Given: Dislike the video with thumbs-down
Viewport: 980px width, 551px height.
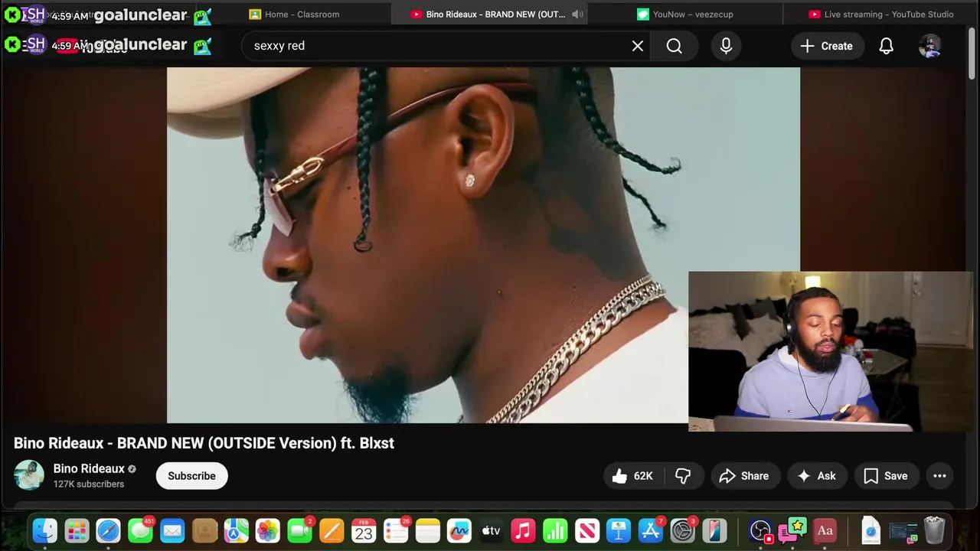Looking at the screenshot, I should click(x=683, y=476).
